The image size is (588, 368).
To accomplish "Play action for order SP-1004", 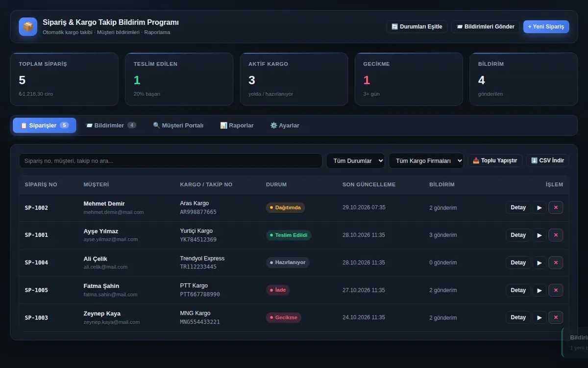I will pos(539,263).
